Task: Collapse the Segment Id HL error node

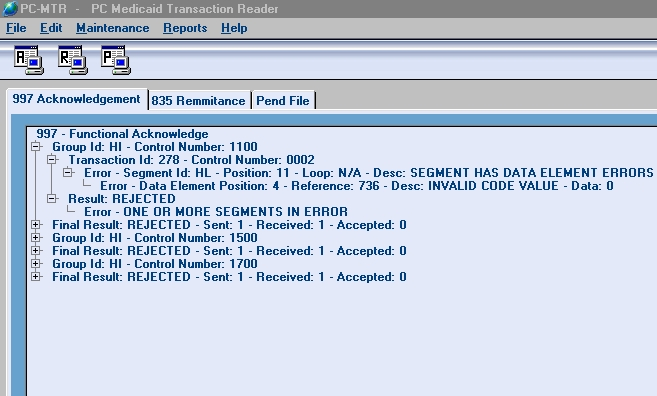Action: point(67,173)
